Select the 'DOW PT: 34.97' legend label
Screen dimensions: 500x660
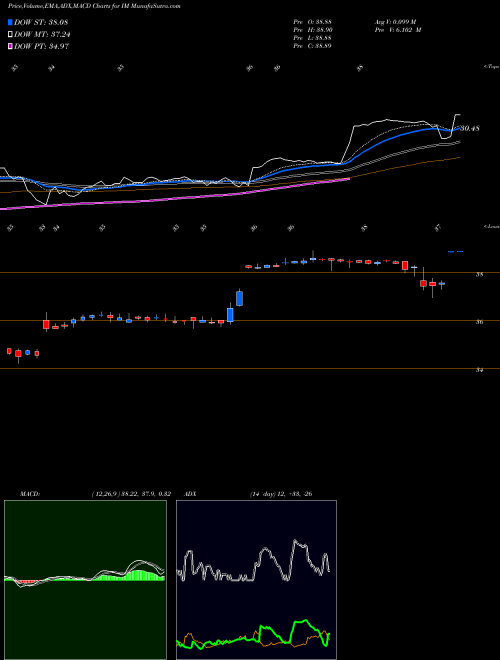(41, 47)
